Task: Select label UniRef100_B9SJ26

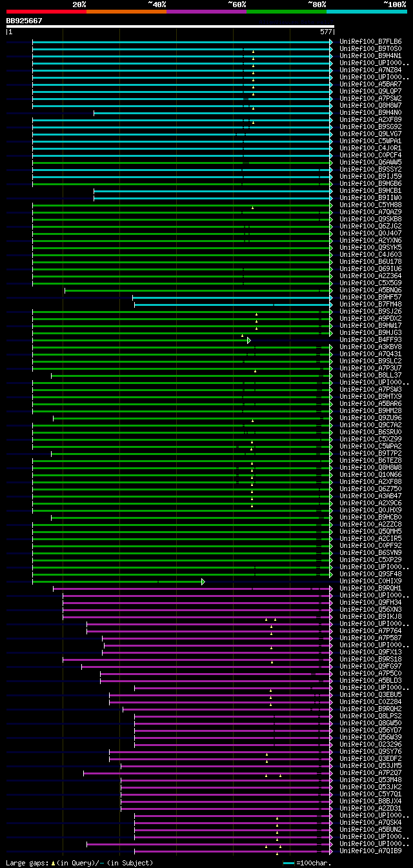Action: point(370,311)
